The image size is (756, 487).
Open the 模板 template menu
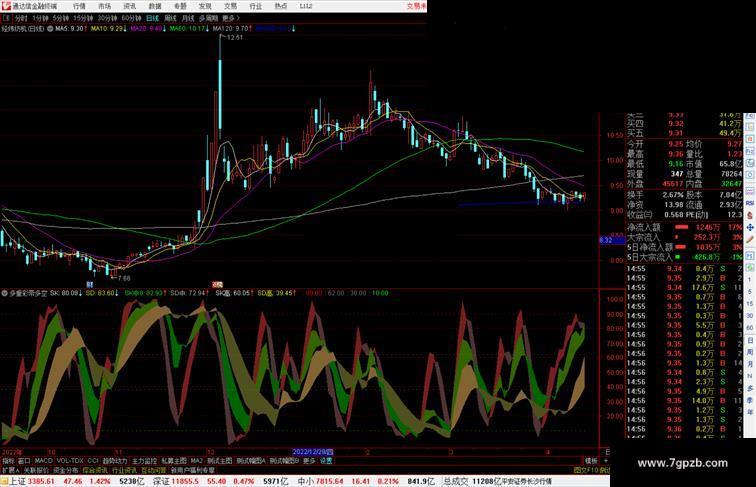[591, 461]
